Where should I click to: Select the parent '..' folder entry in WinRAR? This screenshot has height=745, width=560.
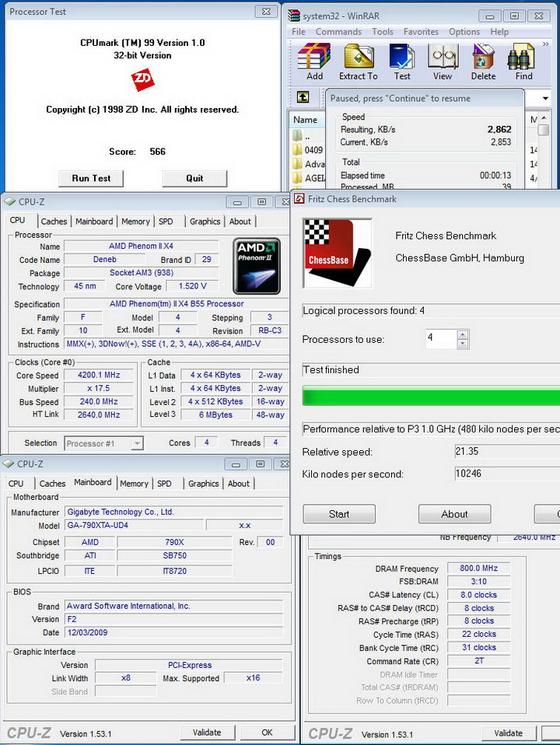point(302,136)
